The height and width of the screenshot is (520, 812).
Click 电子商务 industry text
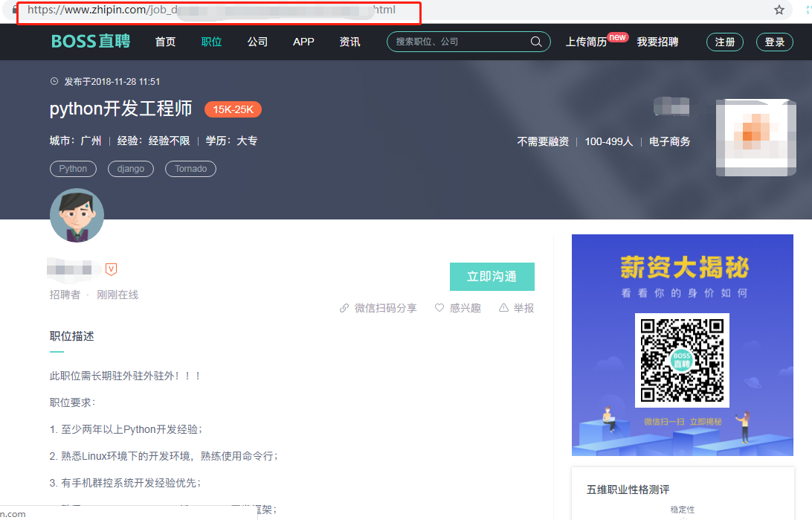669,141
